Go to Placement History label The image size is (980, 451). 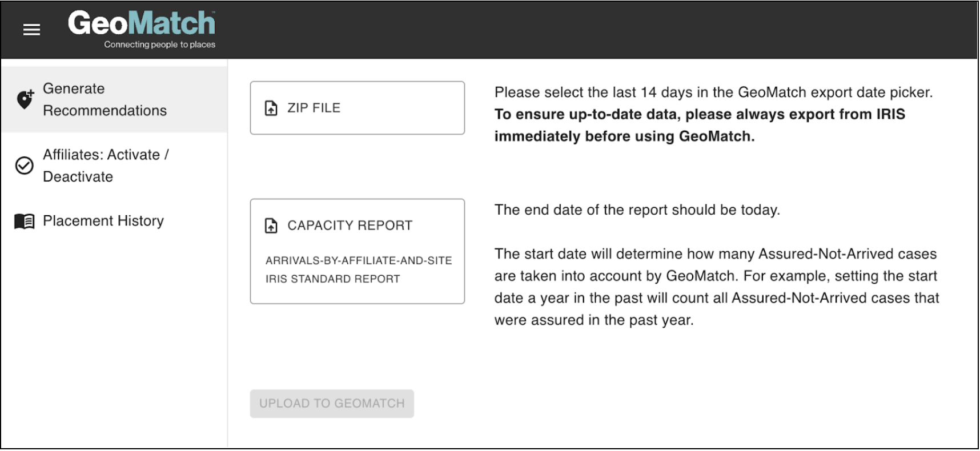point(103,221)
